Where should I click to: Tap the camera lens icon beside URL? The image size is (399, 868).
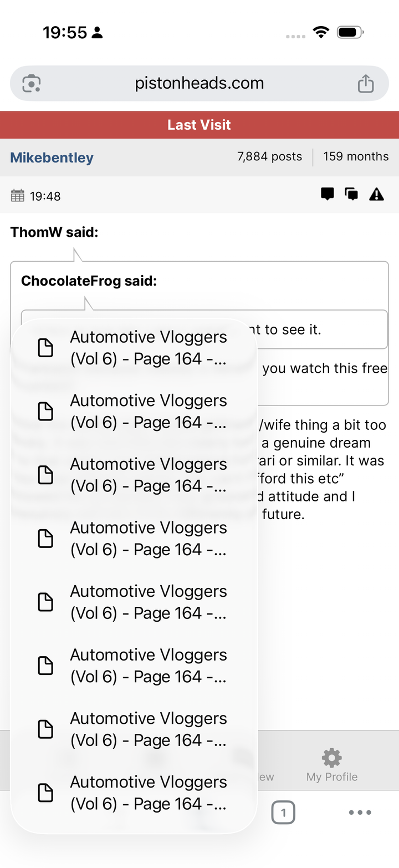(32, 84)
